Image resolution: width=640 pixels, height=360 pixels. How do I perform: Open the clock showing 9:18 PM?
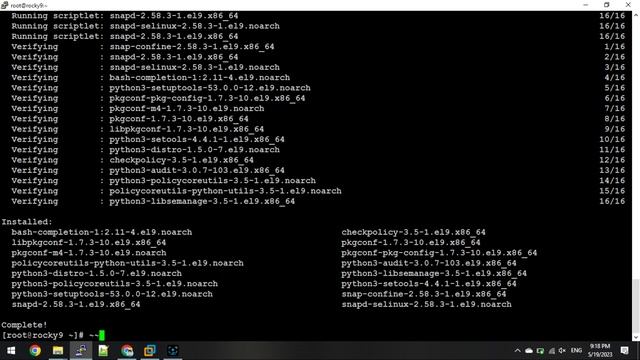[600, 351]
